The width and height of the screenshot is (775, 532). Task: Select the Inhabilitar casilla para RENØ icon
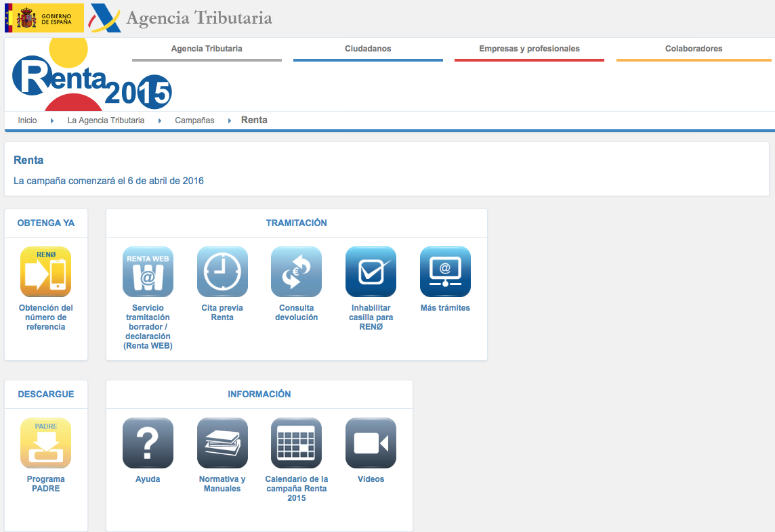click(x=371, y=272)
